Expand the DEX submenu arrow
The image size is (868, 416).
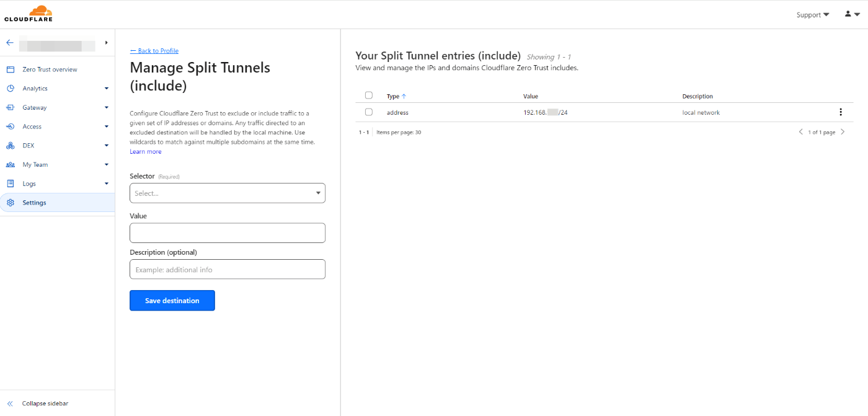coord(107,146)
